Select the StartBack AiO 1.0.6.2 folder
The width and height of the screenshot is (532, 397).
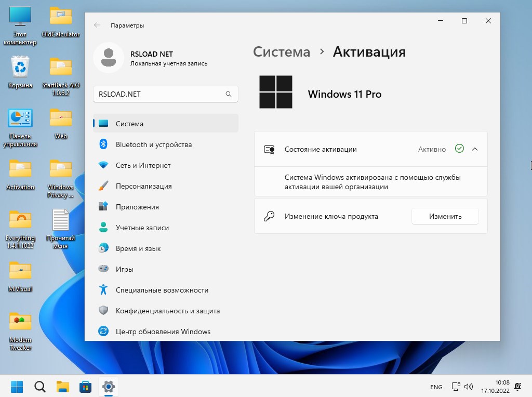(61, 77)
